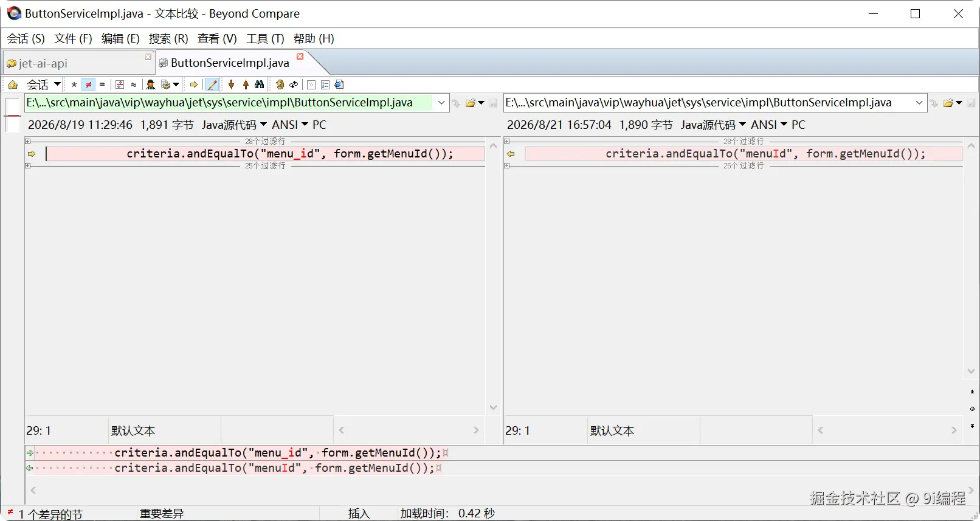Click the rules referee icon

(x=151, y=85)
